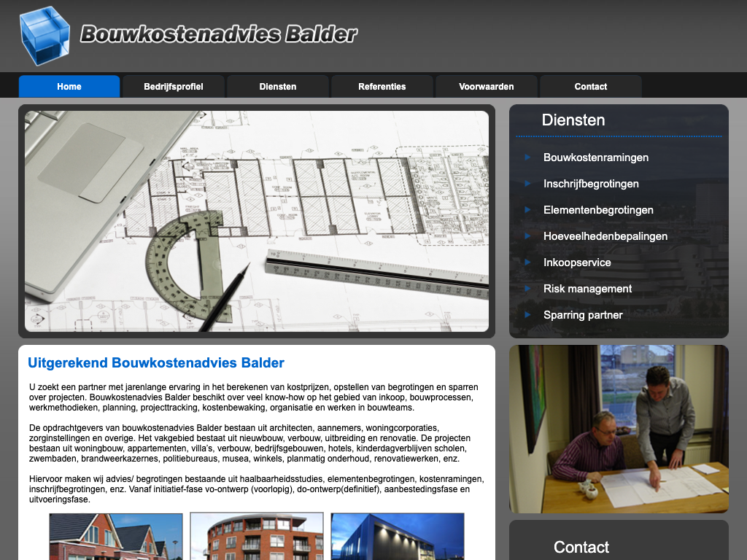Click the Bouwkostenadvies Balder title text
This screenshot has width=747, height=560.
[219, 34]
